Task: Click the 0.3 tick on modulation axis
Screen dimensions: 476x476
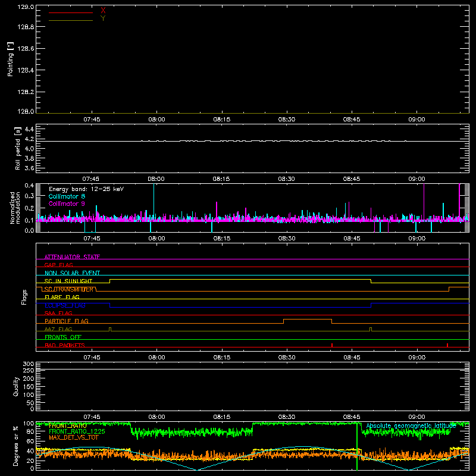Action: point(29,196)
